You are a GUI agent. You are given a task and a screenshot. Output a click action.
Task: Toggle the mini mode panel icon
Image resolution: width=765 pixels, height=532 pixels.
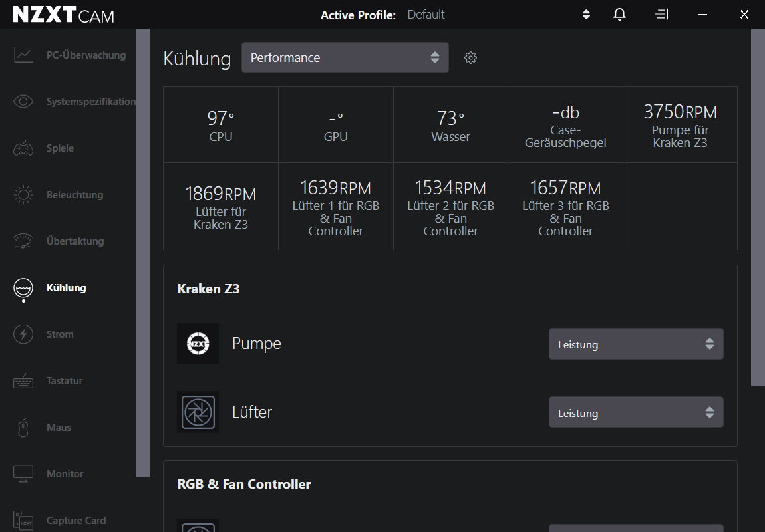pyautogui.click(x=662, y=14)
